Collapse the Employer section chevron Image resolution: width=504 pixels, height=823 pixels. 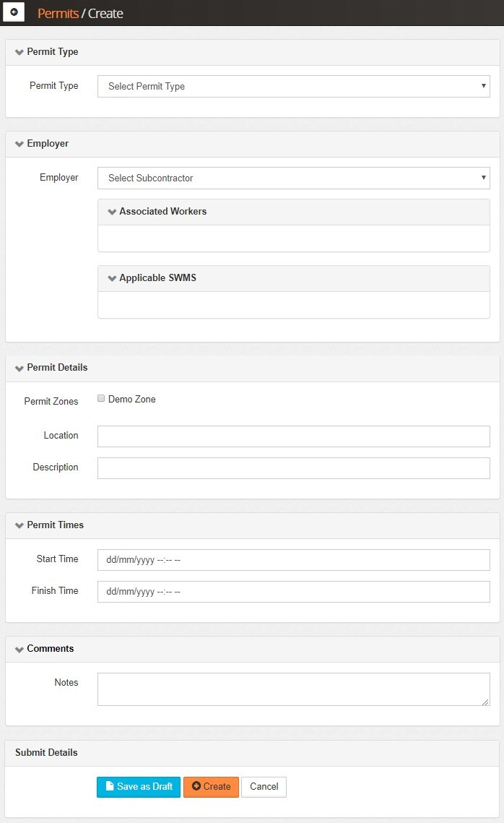click(19, 144)
